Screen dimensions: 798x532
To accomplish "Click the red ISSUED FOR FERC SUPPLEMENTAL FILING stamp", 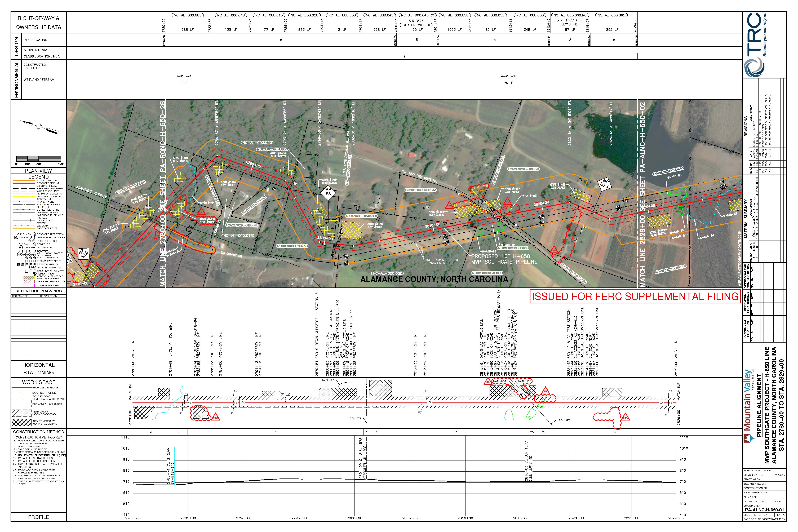I will (635, 296).
